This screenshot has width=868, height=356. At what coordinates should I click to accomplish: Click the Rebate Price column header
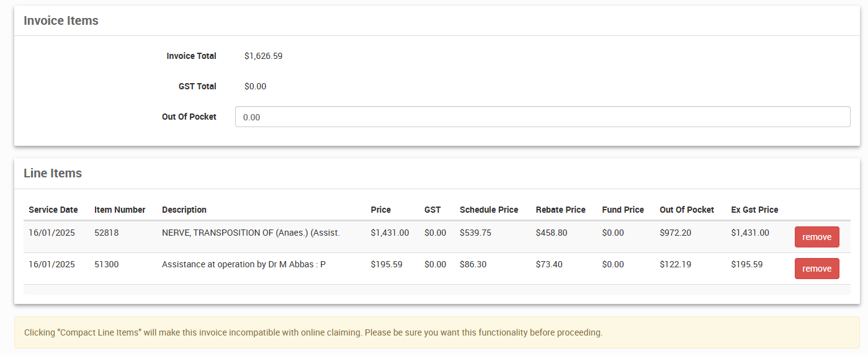click(x=560, y=210)
